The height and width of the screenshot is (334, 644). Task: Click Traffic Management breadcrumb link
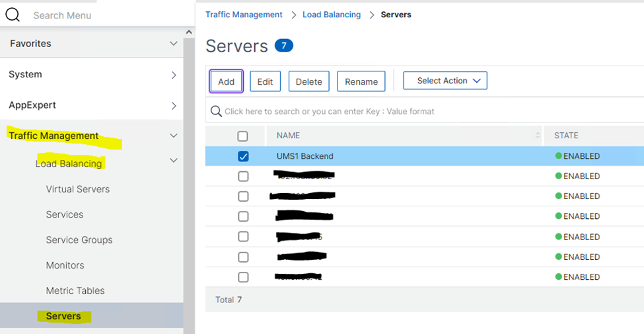[244, 15]
